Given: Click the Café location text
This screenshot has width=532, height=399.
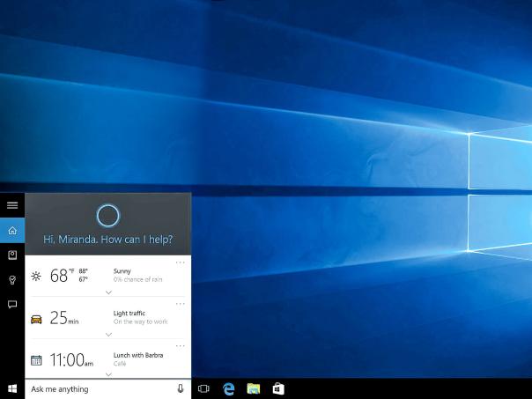Looking at the screenshot, I should [120, 364].
